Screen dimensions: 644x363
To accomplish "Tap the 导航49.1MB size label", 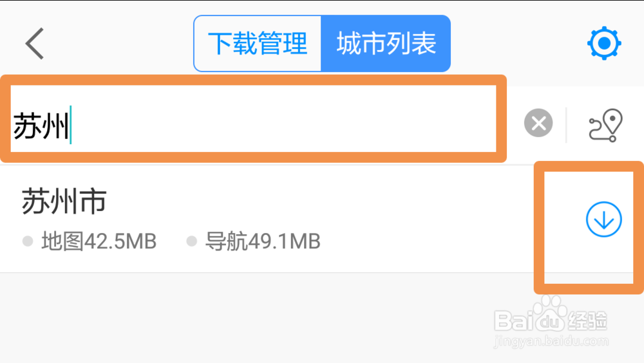I will (x=263, y=241).
